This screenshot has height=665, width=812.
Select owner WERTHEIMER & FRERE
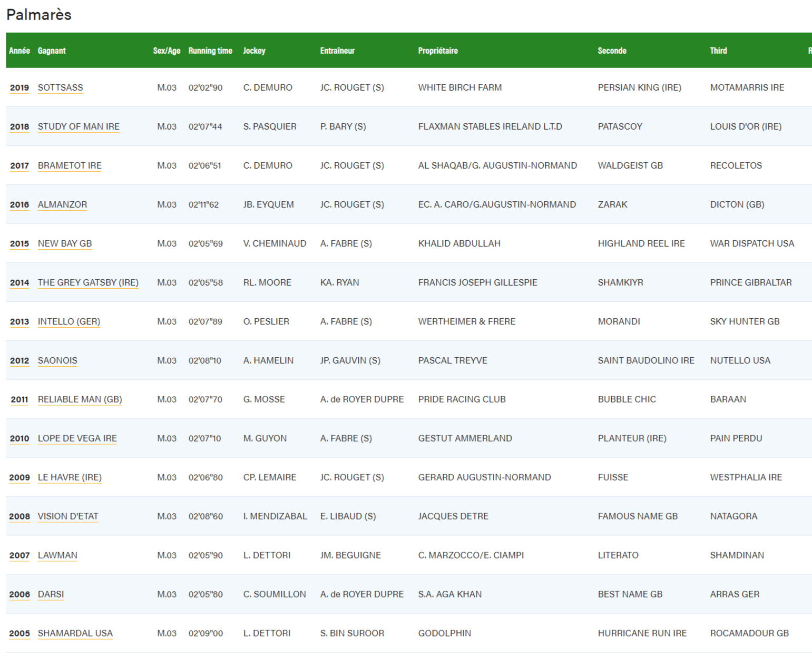[466, 321]
